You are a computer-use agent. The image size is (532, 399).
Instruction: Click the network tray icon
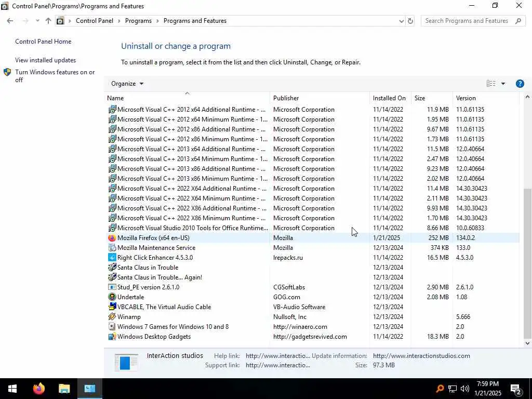tap(453, 389)
